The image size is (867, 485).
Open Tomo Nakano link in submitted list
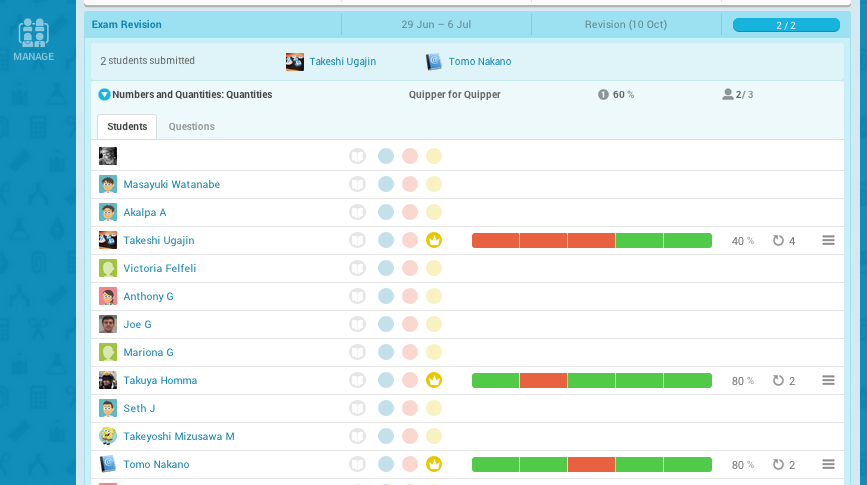point(479,61)
